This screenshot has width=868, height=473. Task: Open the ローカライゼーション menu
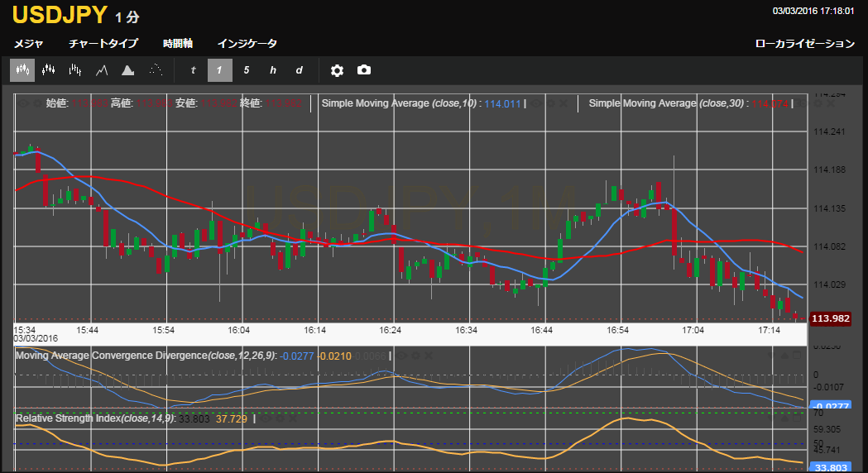click(805, 43)
